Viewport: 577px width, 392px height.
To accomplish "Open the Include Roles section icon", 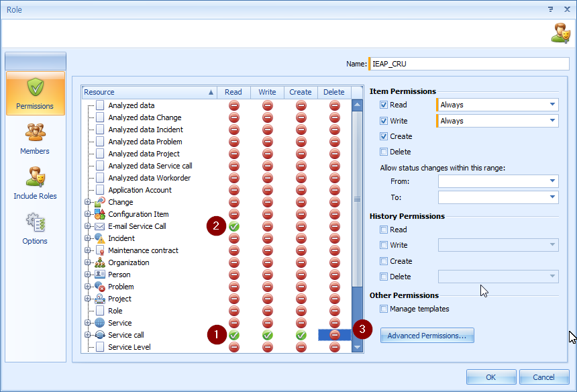I will pyautogui.click(x=35, y=178).
